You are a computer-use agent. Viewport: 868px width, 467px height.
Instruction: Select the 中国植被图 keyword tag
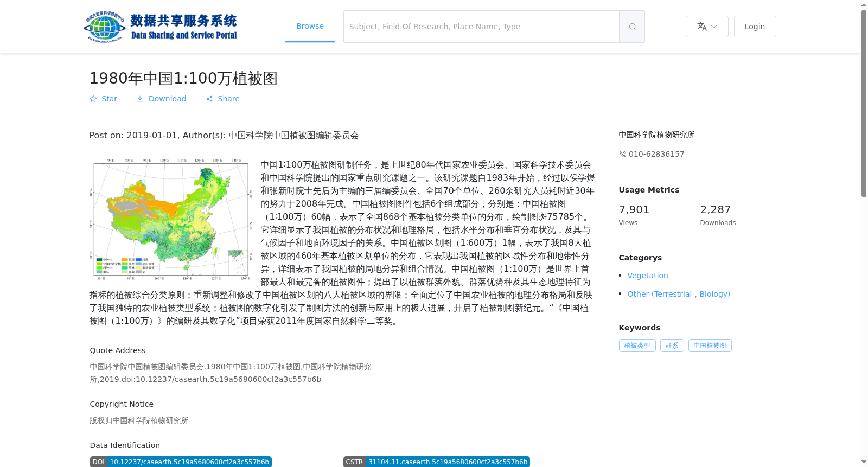point(710,346)
